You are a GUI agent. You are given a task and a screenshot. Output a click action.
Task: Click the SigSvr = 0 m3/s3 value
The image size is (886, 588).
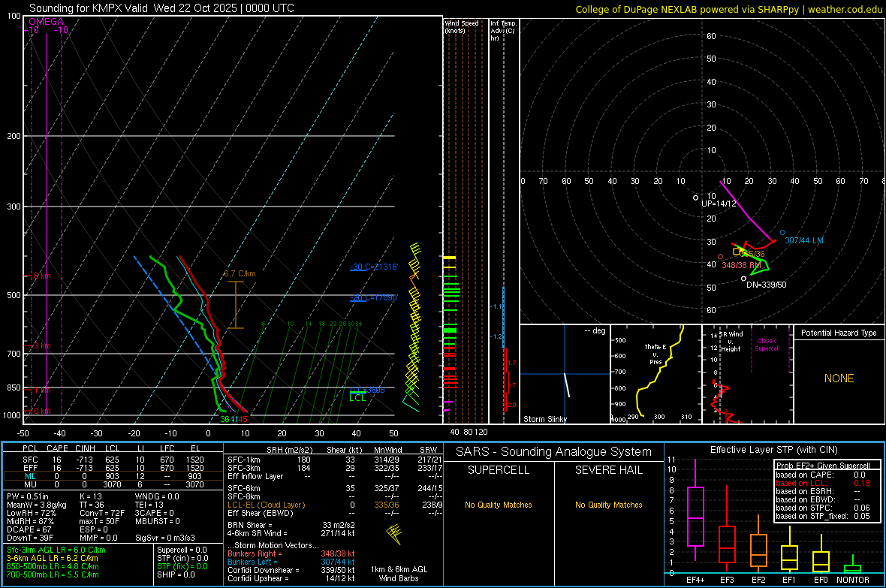(165, 538)
